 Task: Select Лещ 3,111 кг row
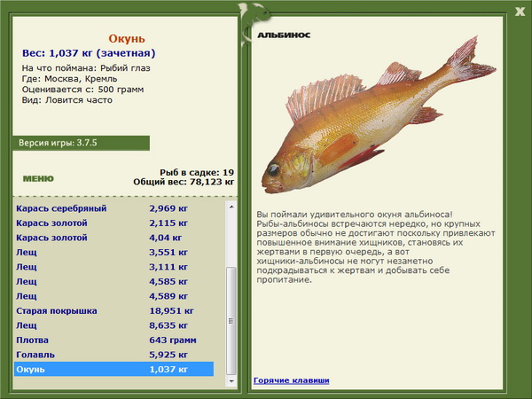point(113,267)
